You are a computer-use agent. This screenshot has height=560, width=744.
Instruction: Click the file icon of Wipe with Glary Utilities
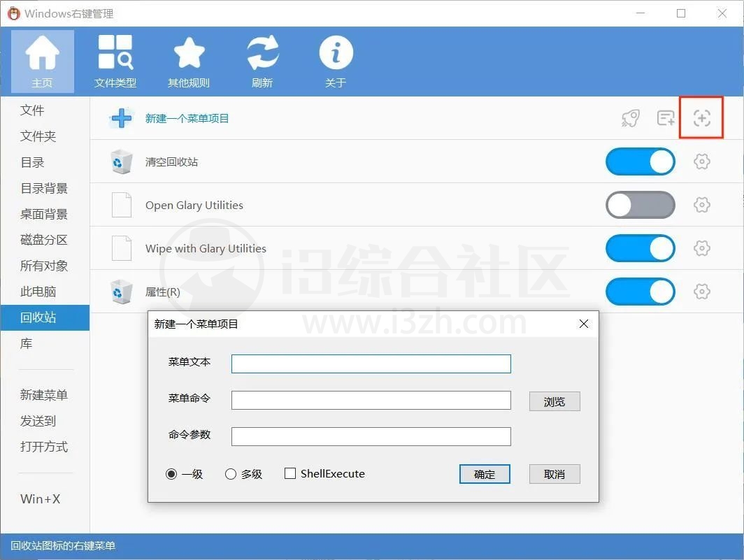tap(122, 248)
